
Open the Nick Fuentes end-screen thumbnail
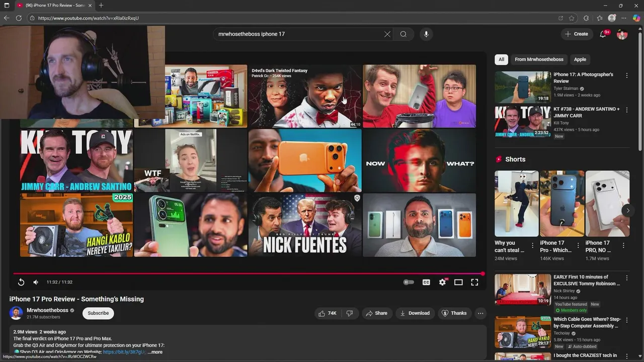[x=305, y=225]
